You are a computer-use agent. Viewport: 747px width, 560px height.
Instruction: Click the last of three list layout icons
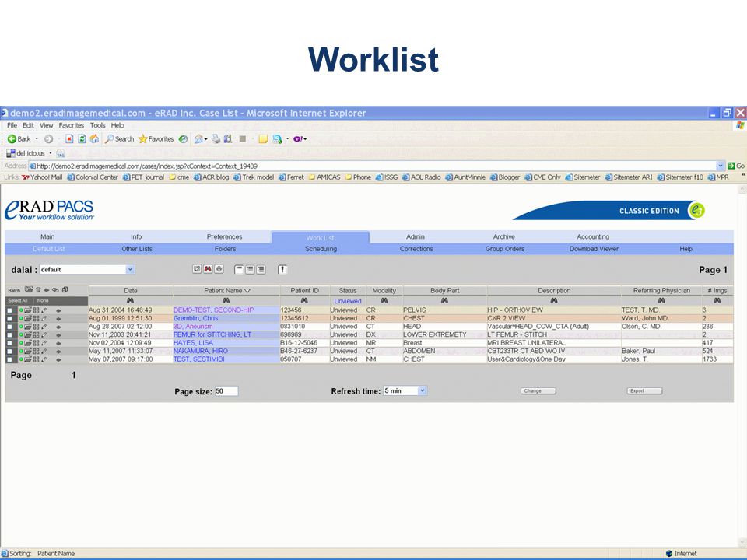261,270
